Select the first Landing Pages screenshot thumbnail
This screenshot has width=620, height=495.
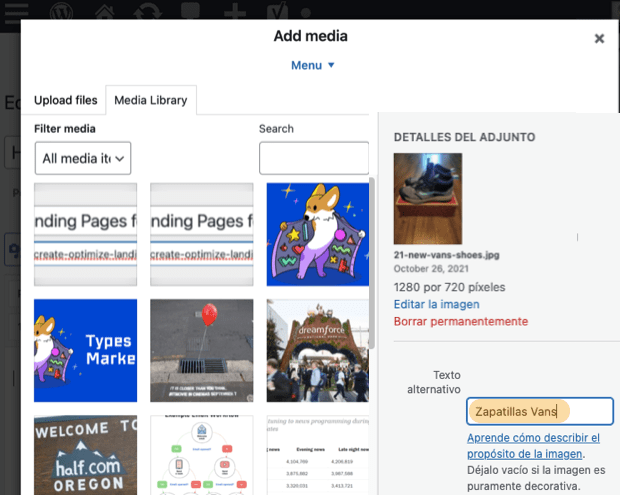85,234
